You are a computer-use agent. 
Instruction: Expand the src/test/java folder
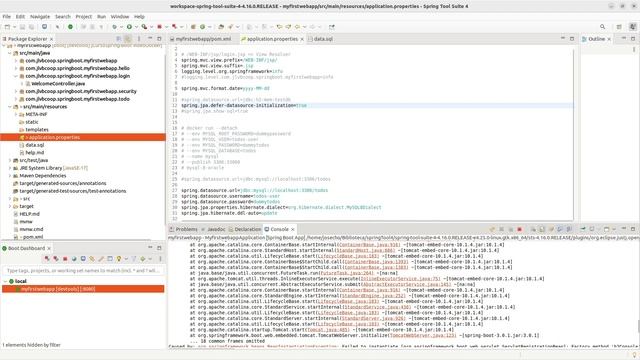pos(10,160)
